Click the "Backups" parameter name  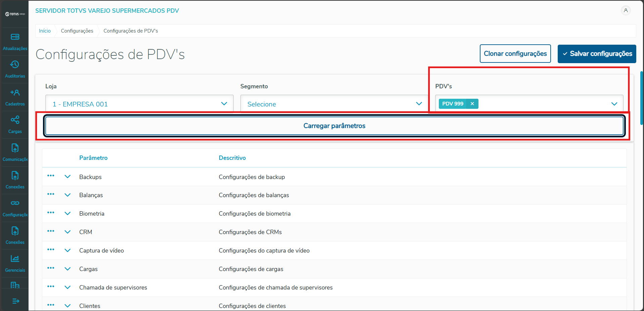click(90, 177)
